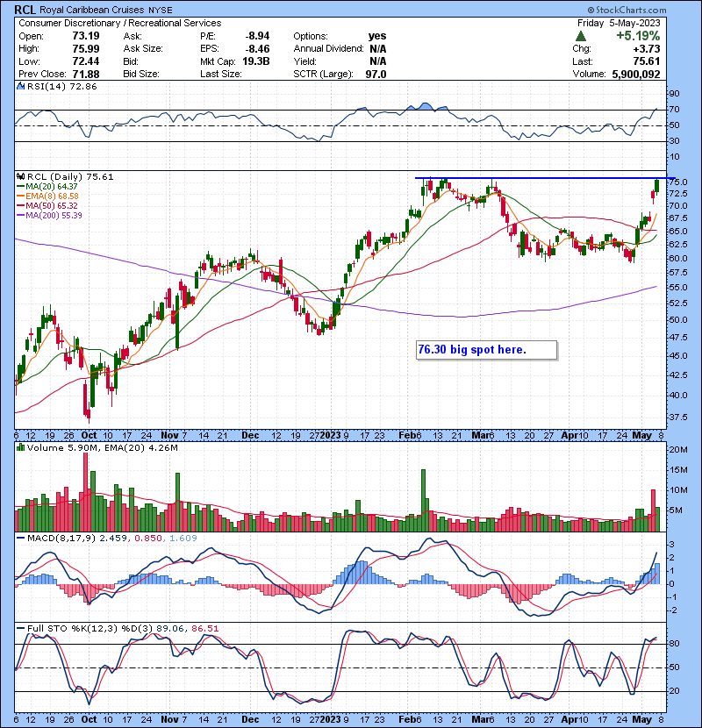Click the EMA(8) 68.58 legend entry
702x728 pixels.
[x=47, y=196]
